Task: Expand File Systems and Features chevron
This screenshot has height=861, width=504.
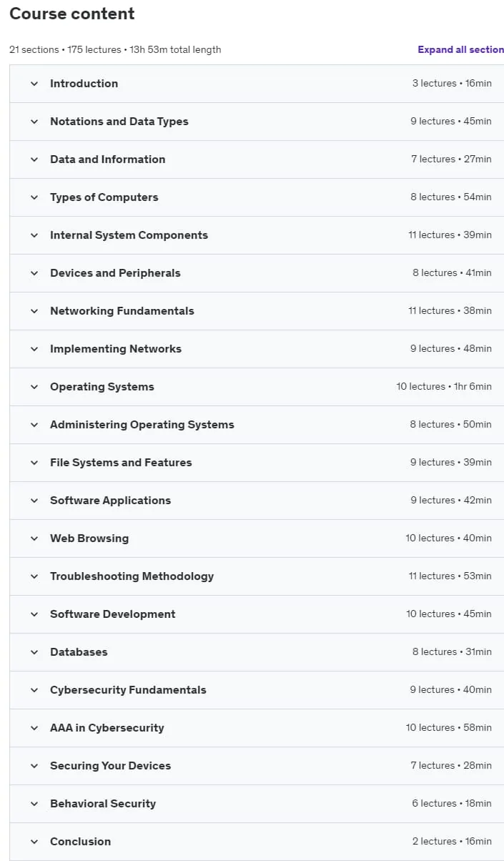Action: (34, 463)
